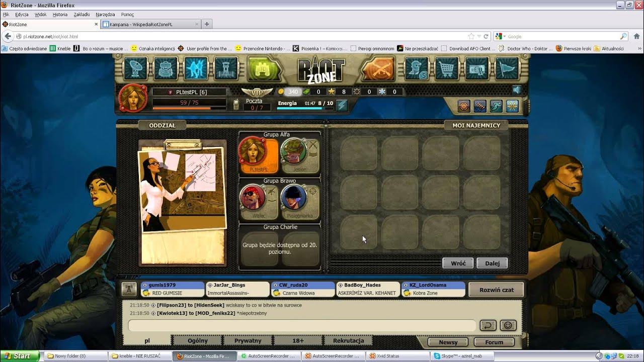644x362 pixels.
Task: Switch to Ogólny chat tab
Action: point(198,340)
